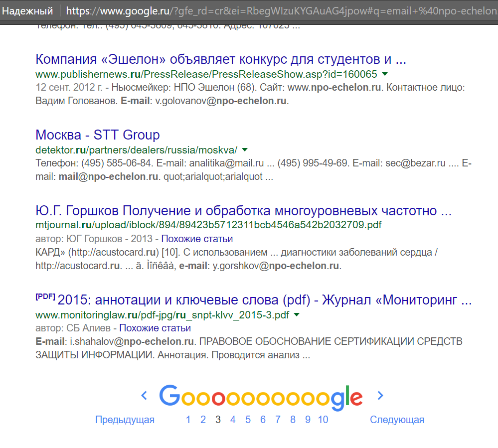Jump to results page 7
The image size is (498, 448).
point(278,420)
